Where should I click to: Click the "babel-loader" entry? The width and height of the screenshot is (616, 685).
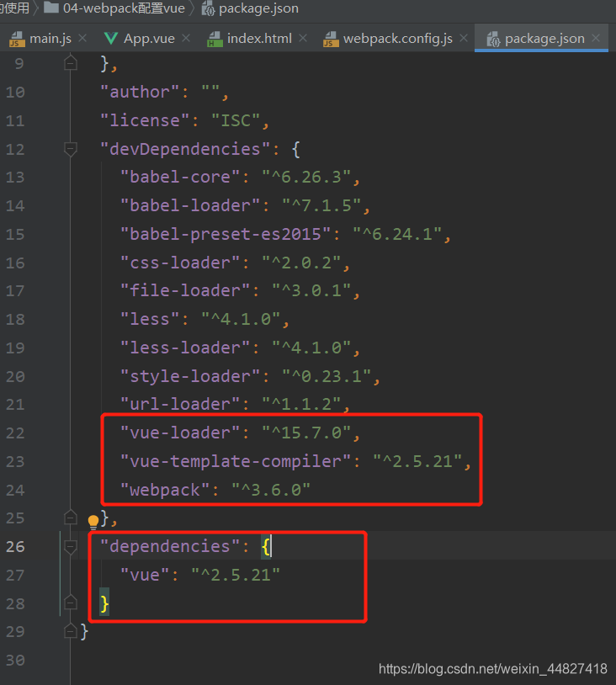pos(245,206)
